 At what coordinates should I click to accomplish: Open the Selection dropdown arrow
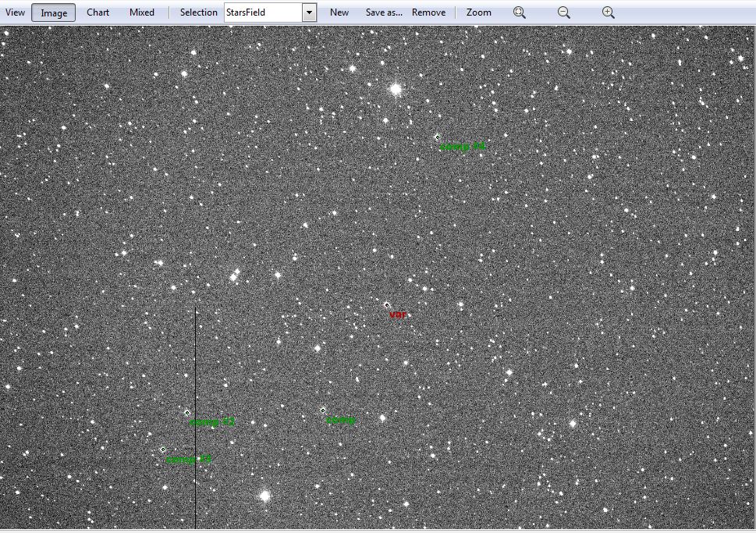point(309,12)
